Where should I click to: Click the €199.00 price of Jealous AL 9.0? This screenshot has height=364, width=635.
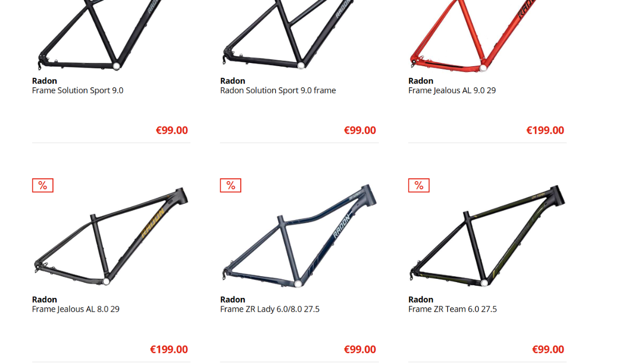tap(545, 130)
